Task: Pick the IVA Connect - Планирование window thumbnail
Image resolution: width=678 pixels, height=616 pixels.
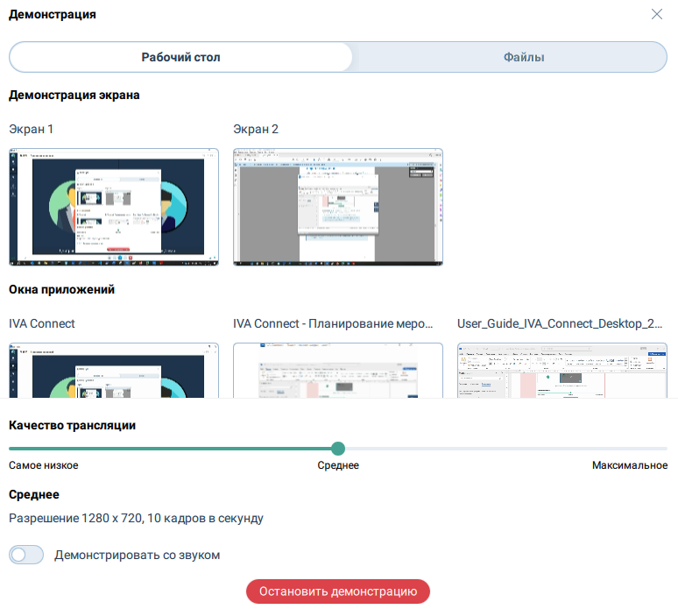Action: pos(338,370)
